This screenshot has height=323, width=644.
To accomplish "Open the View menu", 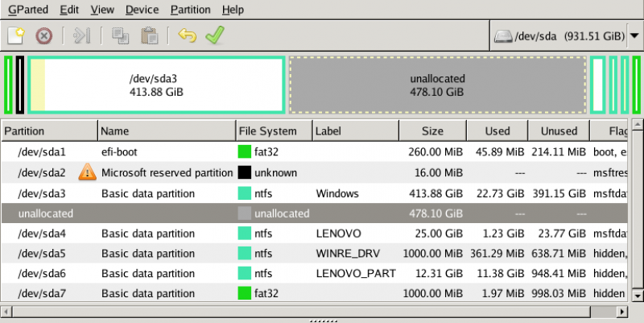I will pyautogui.click(x=102, y=10).
